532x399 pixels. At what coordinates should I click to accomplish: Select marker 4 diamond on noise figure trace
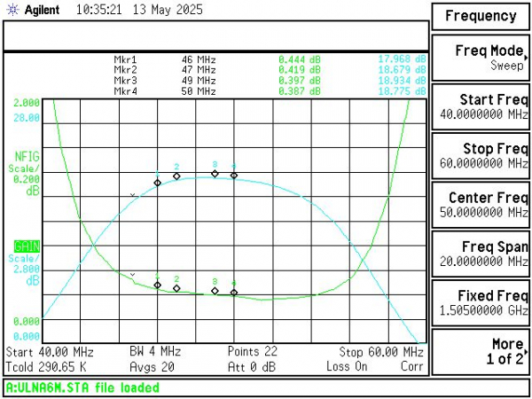(x=234, y=293)
